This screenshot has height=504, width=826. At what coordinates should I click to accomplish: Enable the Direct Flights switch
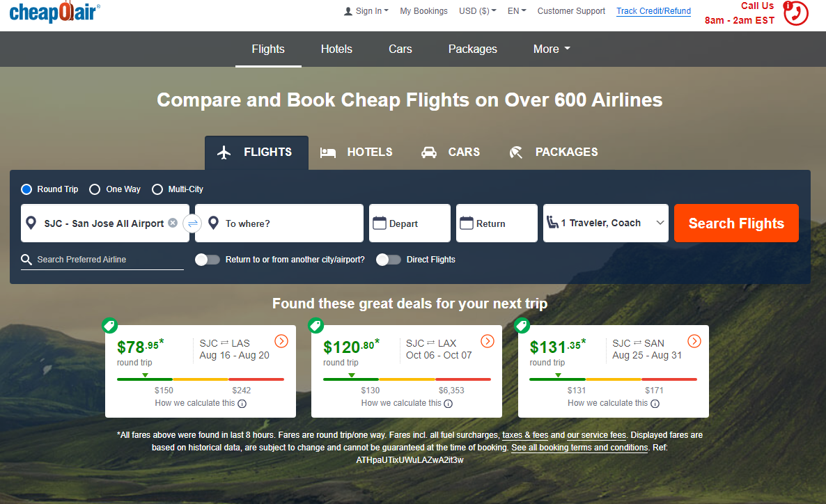click(388, 259)
